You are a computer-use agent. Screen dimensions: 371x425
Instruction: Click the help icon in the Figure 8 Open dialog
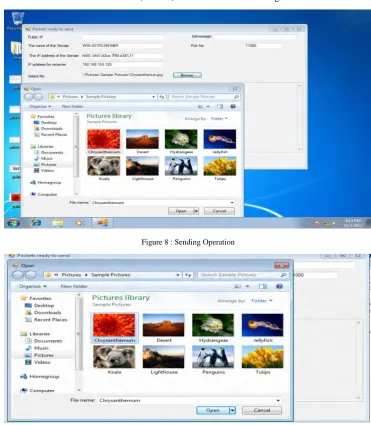[x=233, y=106]
